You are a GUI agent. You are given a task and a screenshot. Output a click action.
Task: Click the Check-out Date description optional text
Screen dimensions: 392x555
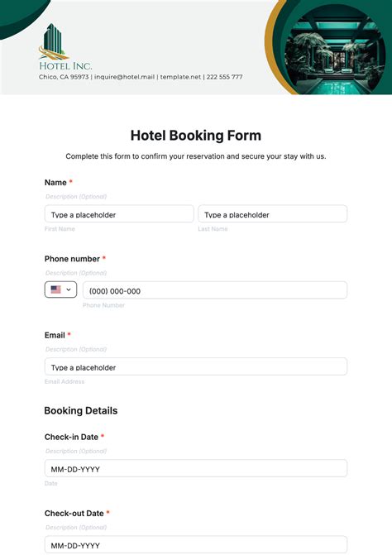click(x=76, y=528)
